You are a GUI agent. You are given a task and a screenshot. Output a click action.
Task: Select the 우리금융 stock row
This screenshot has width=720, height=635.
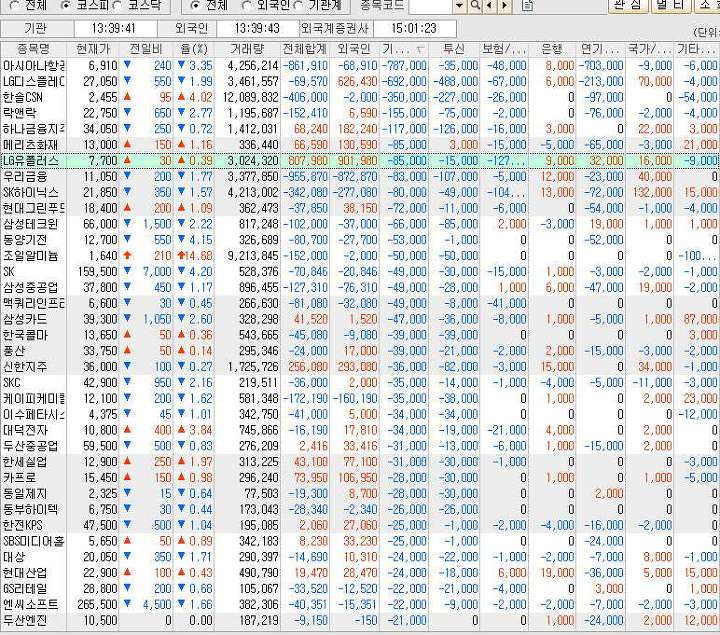click(360, 177)
